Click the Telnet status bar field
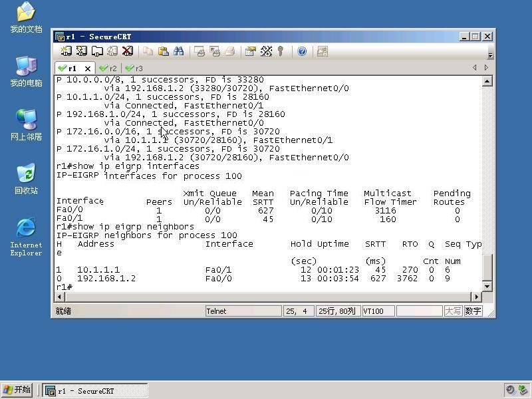 tap(243, 311)
